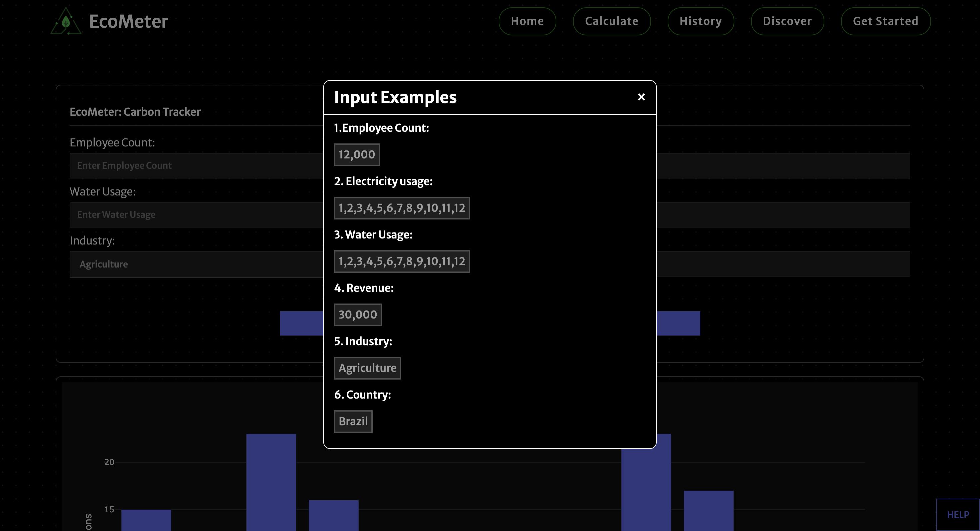Focus the Water Usage input field
Image resolution: width=980 pixels, height=531 pixels.
196,215
